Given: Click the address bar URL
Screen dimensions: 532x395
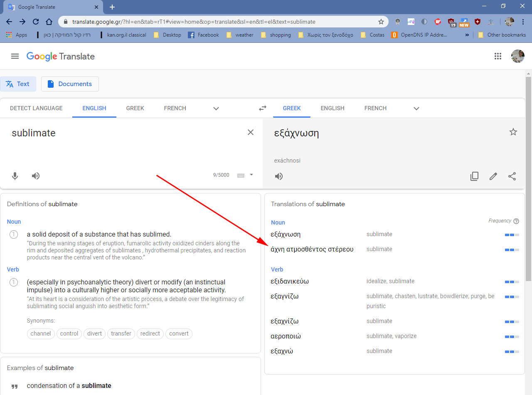Looking at the screenshot, I should click(194, 22).
